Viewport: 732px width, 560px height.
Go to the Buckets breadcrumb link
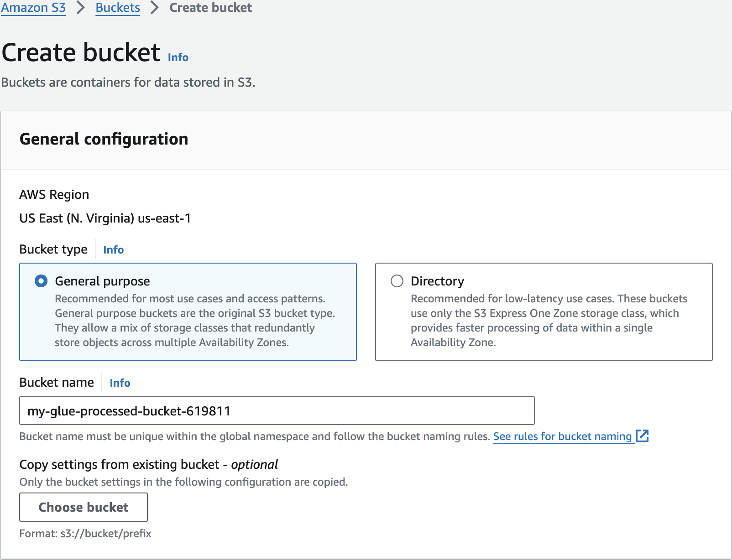(118, 8)
